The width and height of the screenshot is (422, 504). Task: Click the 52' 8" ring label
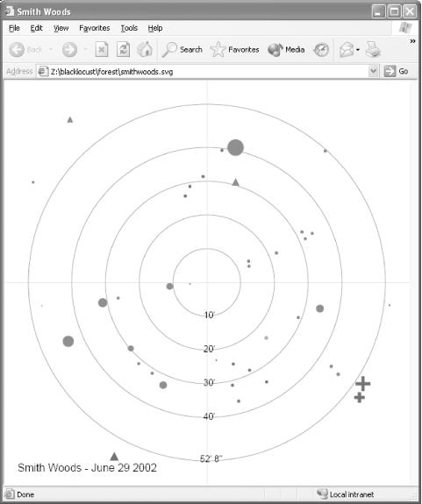pyautogui.click(x=211, y=458)
